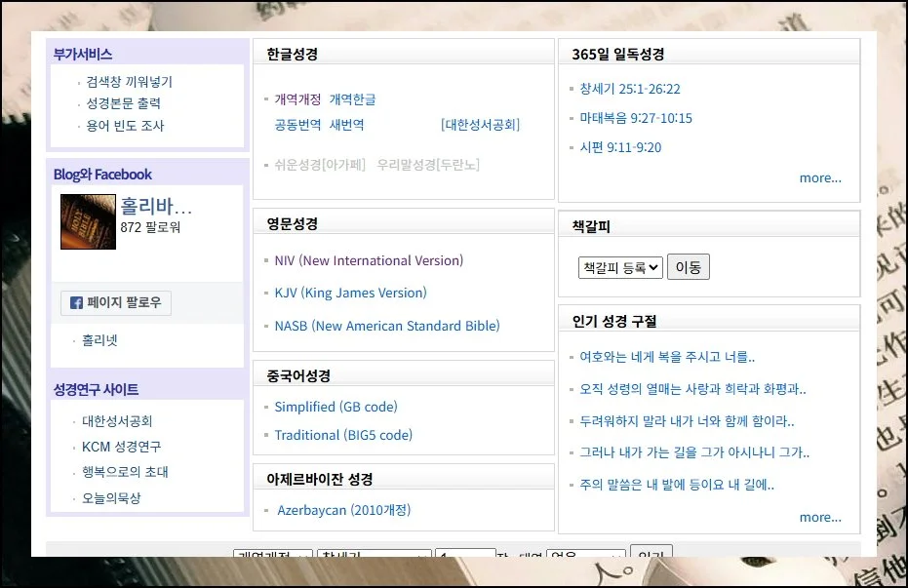Visit the 대한성서공회 bracketed link in 한글성경
908x588 pixels.
point(480,125)
